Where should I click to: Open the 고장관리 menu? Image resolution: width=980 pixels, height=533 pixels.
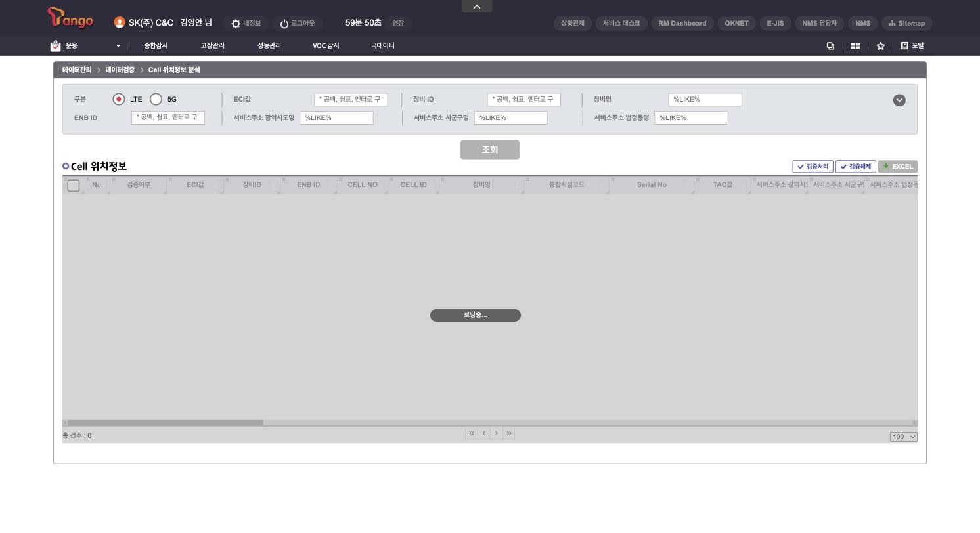(x=212, y=46)
